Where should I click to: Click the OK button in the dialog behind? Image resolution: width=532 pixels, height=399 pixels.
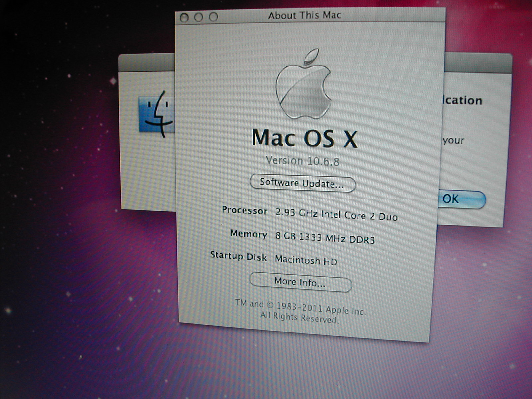click(x=462, y=199)
